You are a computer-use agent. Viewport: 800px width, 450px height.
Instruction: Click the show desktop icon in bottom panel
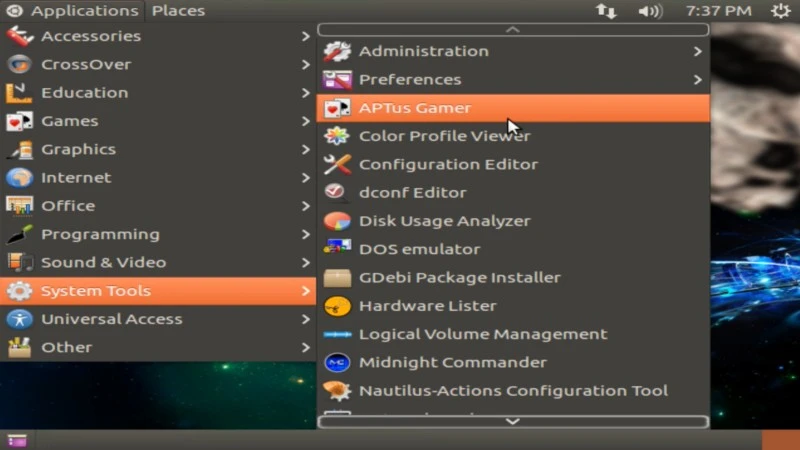click(x=17, y=440)
